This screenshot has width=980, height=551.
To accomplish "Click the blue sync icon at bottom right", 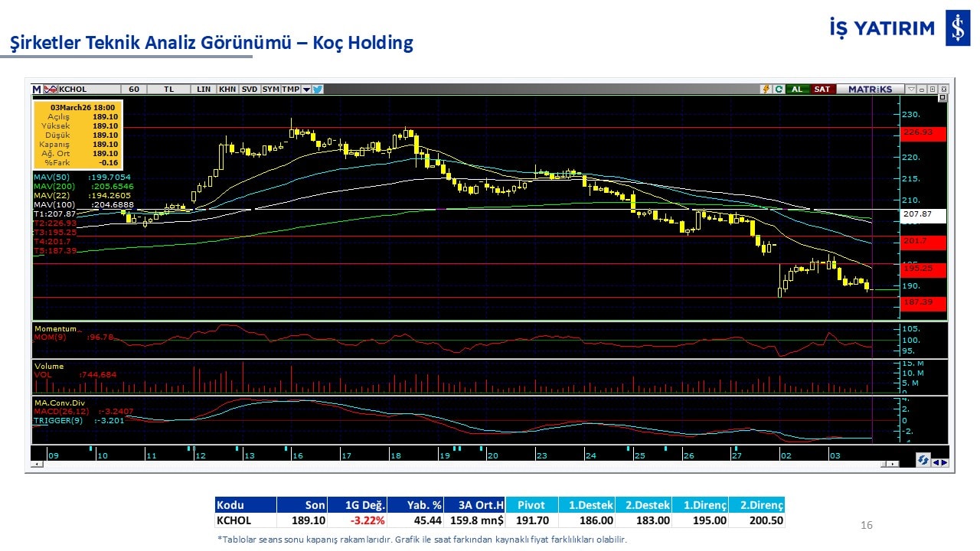I will tap(923, 460).
